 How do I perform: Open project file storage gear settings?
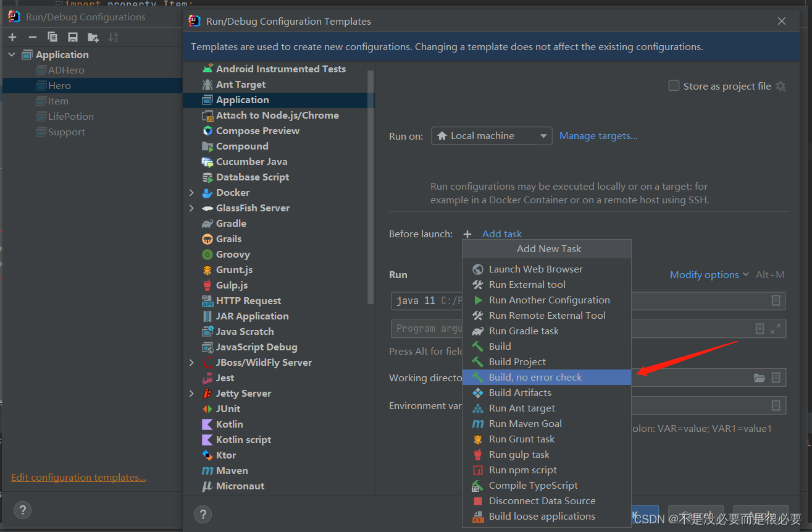pyautogui.click(x=781, y=86)
